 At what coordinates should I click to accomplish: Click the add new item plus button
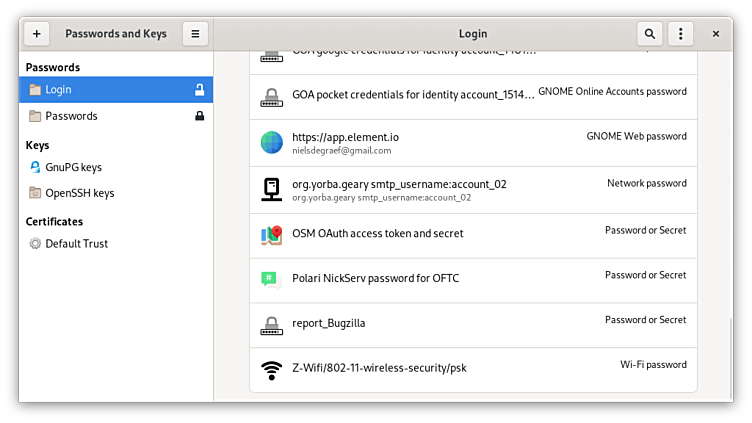pos(36,34)
